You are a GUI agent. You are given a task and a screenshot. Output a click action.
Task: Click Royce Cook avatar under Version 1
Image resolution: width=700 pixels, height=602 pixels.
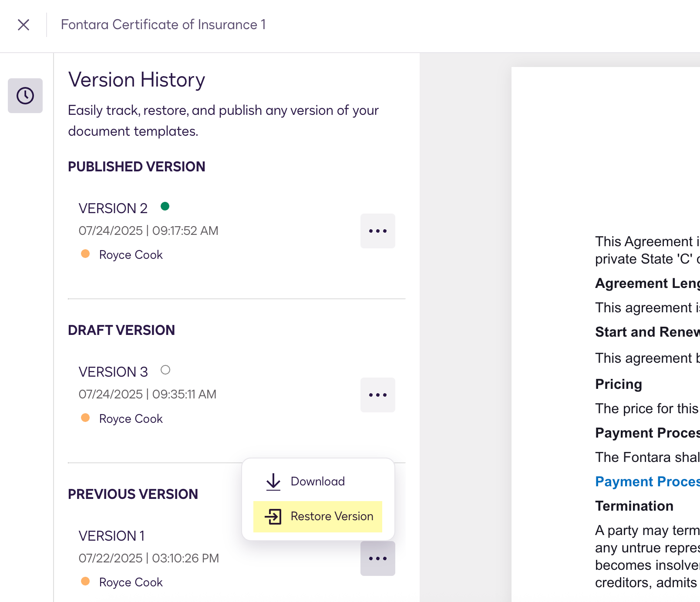[x=85, y=582]
